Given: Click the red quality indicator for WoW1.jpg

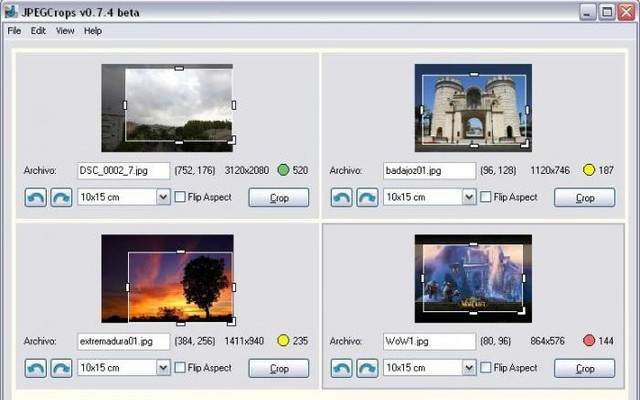Looking at the screenshot, I should point(589,341).
